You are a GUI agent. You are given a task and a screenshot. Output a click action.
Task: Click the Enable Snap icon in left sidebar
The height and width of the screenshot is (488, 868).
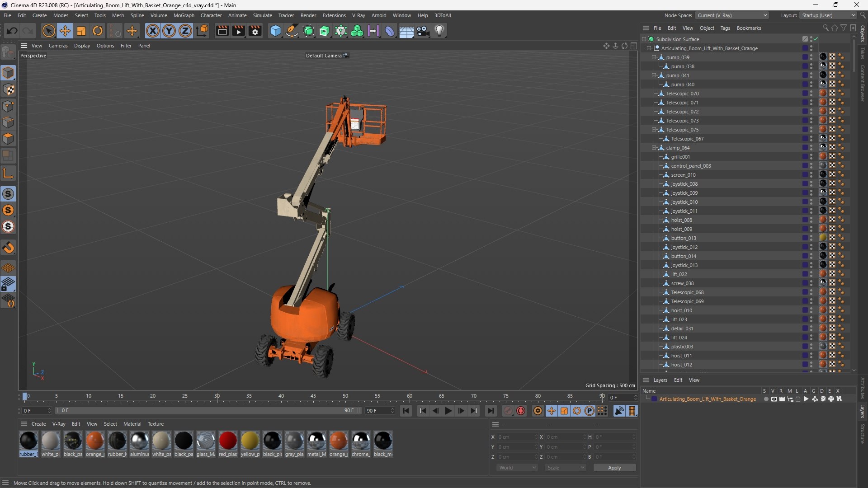8,194
